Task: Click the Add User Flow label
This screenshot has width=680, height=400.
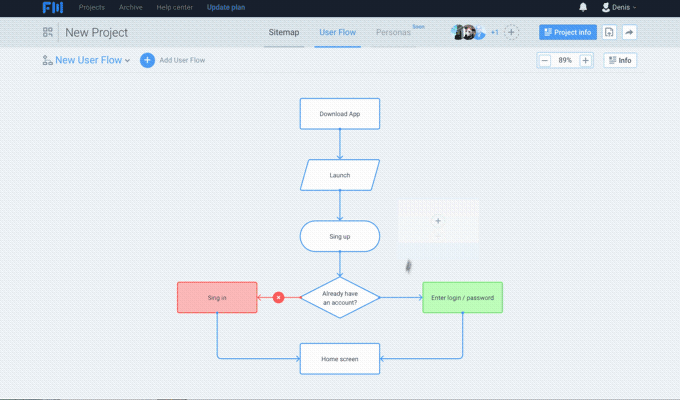Action: (x=182, y=60)
